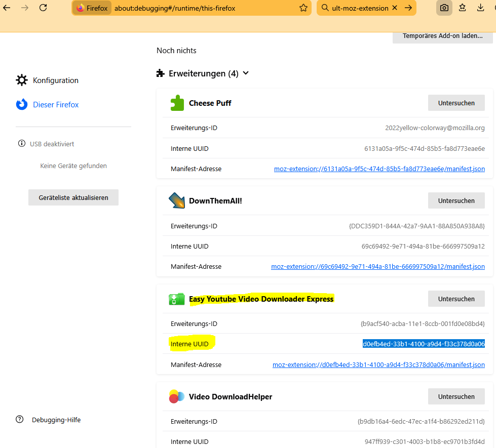Click the screenshot camera icon in toolbar
496x448 pixels.
tap(444, 8)
